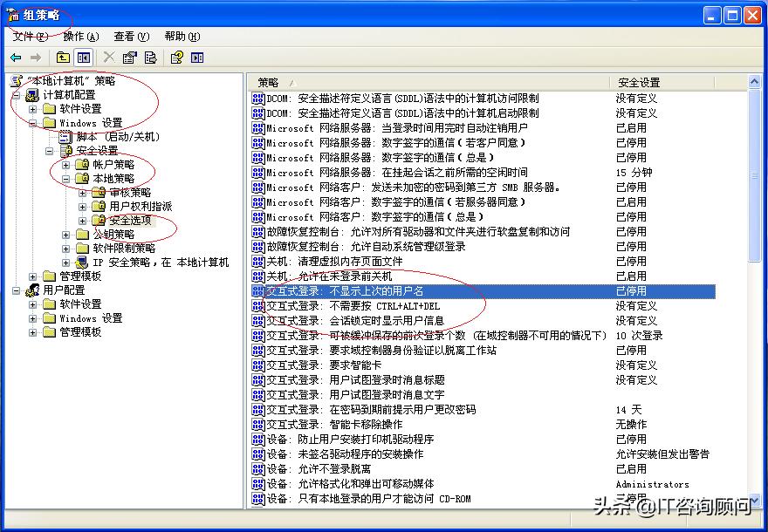This screenshot has width=768, height=532.
Task: Expand the 帐户策略 tree node
Action: tap(67, 163)
